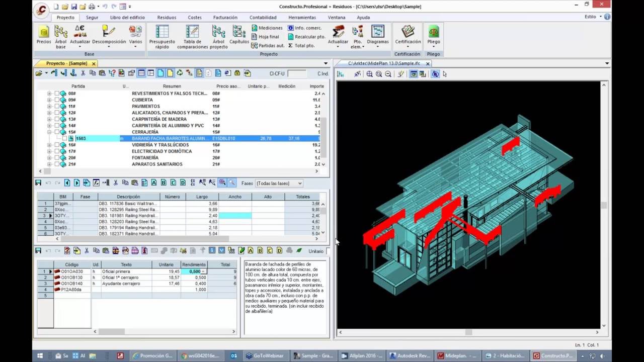Check the box for chapter 08#
Screen dimensions: 644x362
(x=57, y=94)
